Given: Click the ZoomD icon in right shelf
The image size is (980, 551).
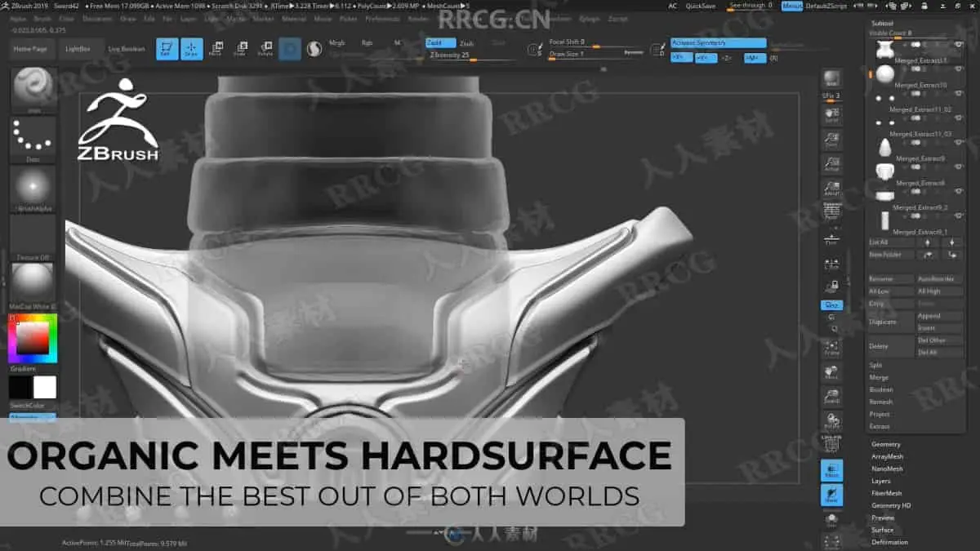Looking at the screenshot, I should click(831, 398).
